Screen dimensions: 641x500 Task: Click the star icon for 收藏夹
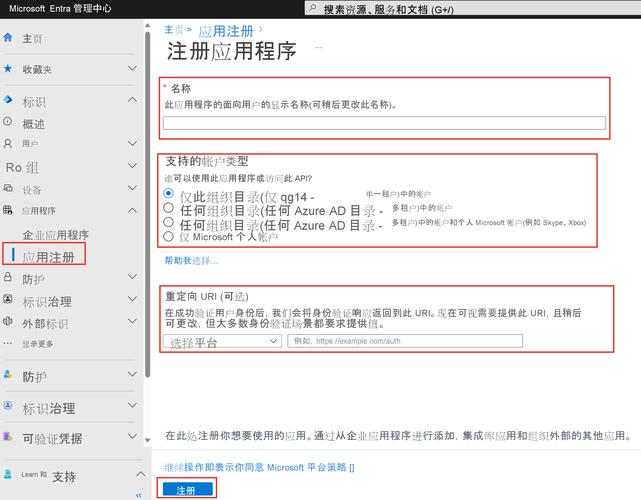click(7, 68)
